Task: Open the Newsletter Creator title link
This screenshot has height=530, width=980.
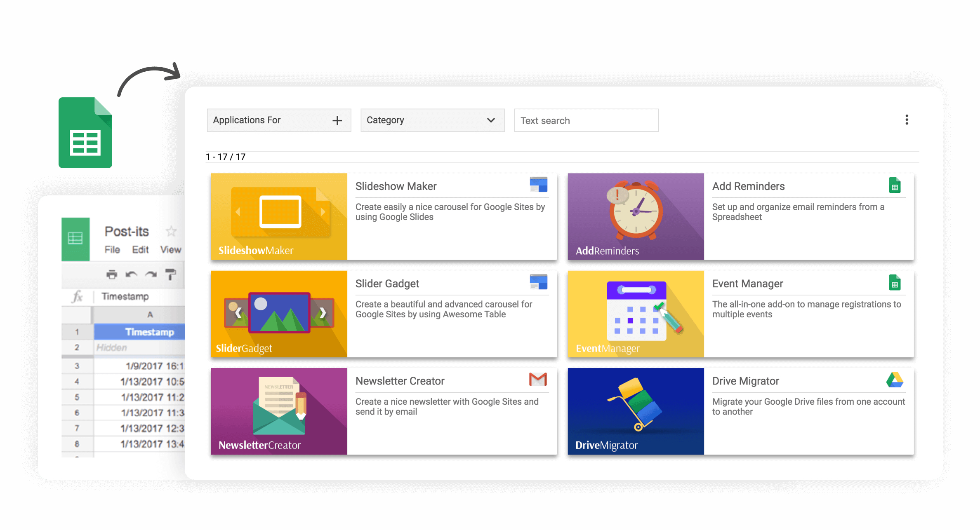Action: click(400, 381)
